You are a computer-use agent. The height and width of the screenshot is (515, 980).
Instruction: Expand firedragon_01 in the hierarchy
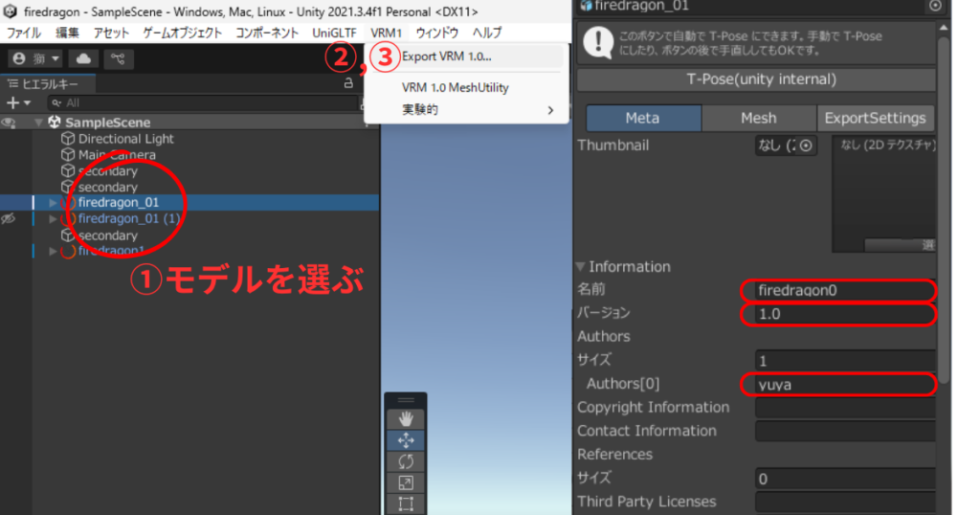point(54,203)
